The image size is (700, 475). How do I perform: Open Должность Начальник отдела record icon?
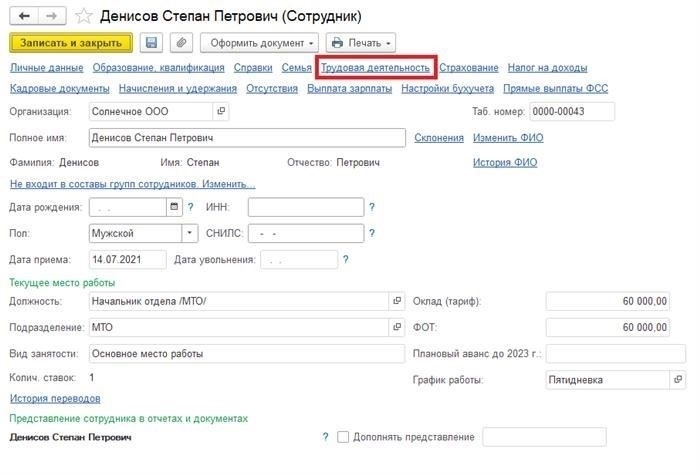[397, 301]
